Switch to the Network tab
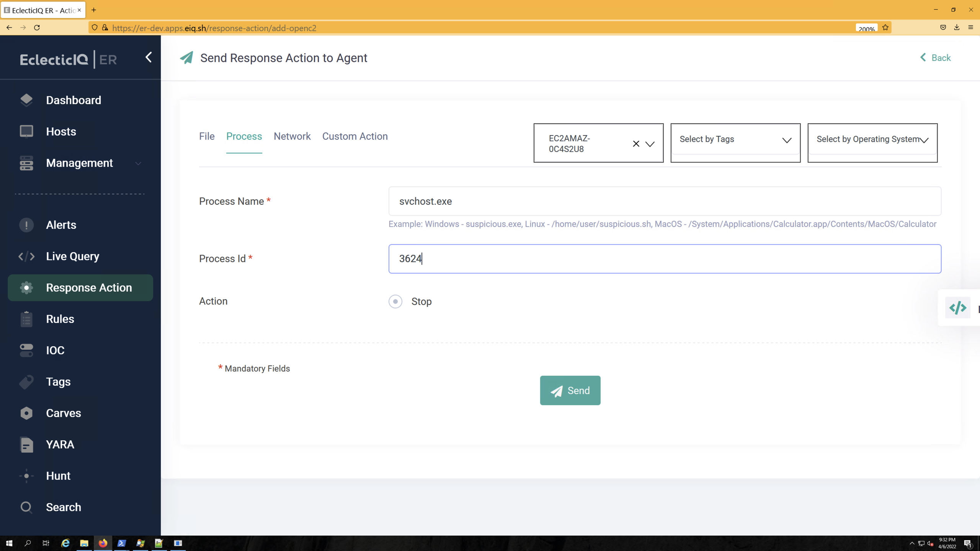 [292, 136]
